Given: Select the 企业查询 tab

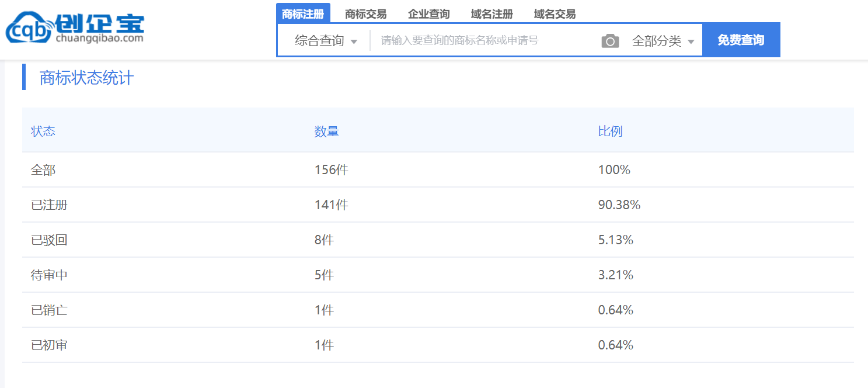Looking at the screenshot, I should click(428, 14).
